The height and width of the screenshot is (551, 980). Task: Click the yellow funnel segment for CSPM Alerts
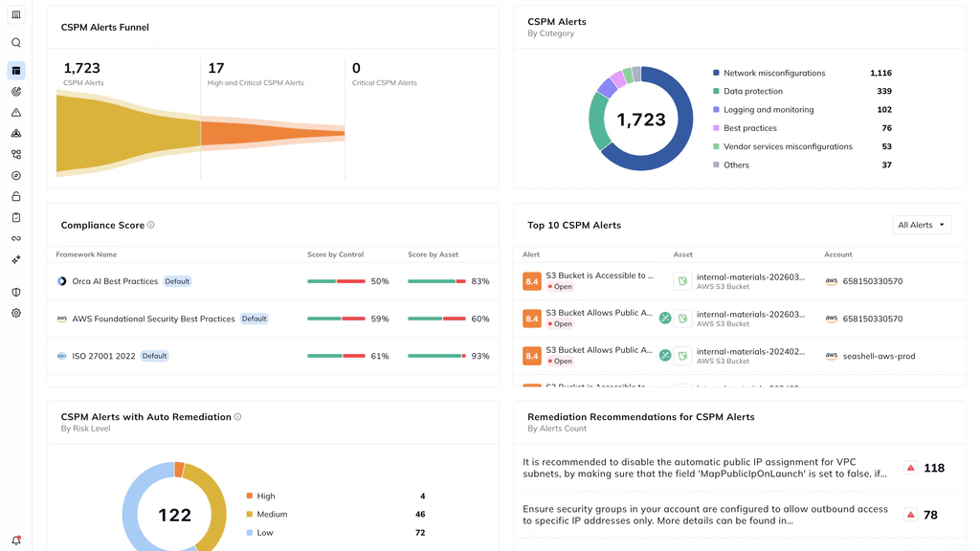(x=128, y=133)
